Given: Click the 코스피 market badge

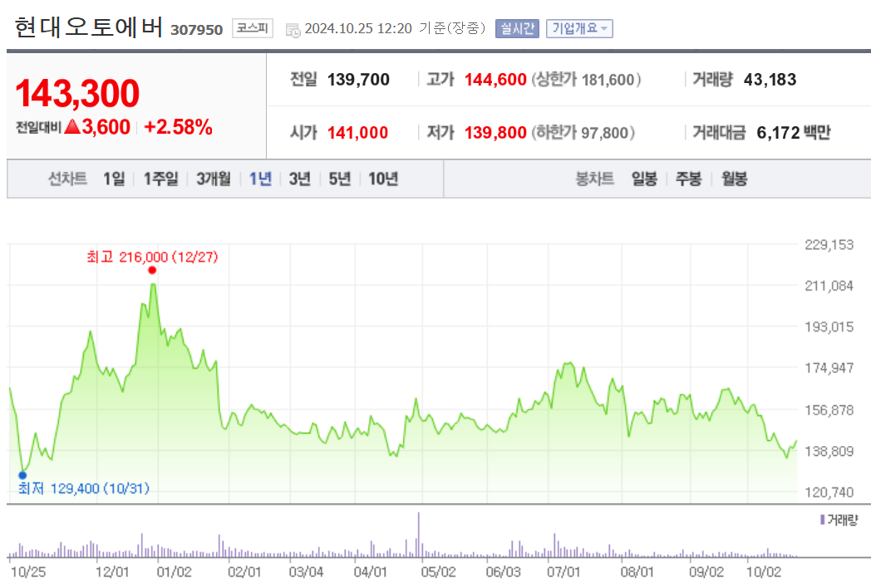Looking at the screenshot, I should tap(252, 27).
